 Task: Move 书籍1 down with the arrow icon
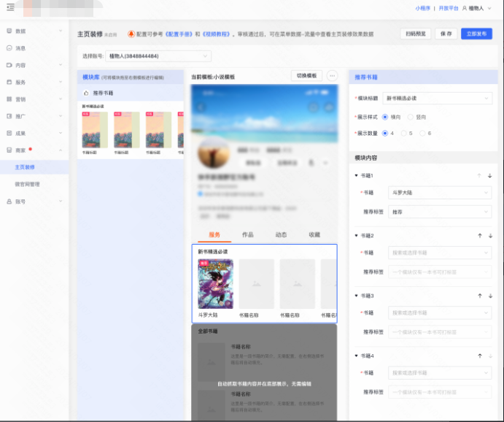tap(490, 176)
